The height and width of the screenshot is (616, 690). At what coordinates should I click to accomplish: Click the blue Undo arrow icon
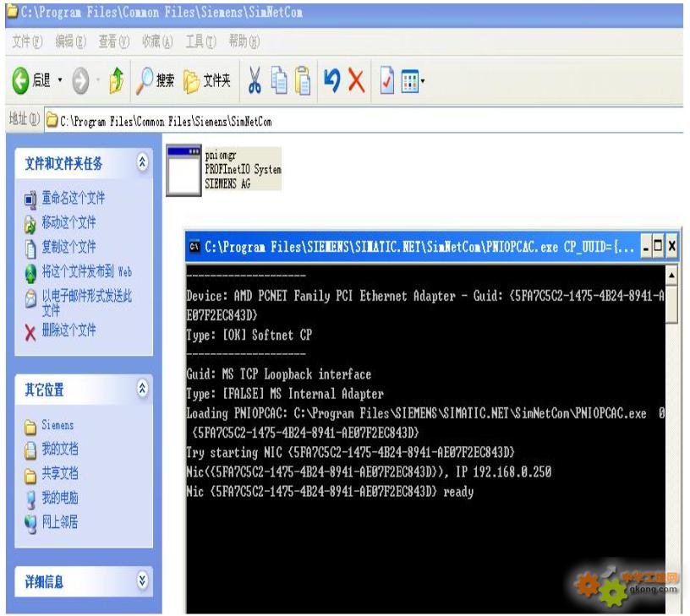tap(331, 80)
